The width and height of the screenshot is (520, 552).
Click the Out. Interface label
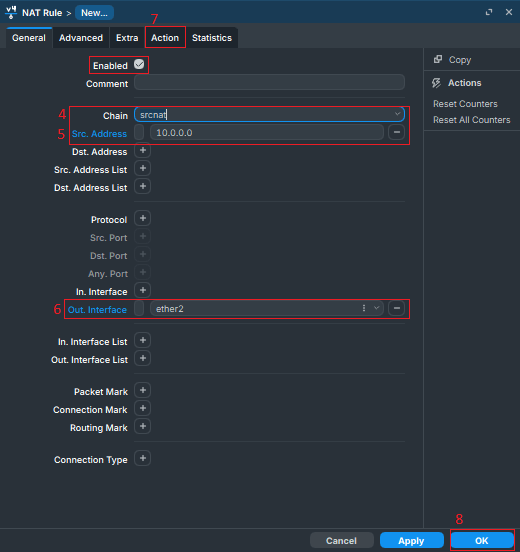tap(97, 310)
